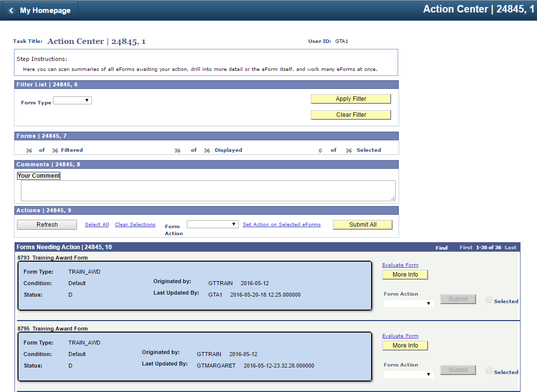Check the Selected checkbox for form 8795
This screenshot has height=392, width=537.
point(489,371)
